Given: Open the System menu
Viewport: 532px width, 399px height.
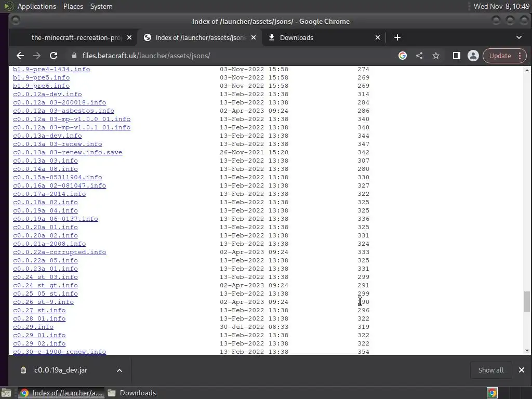Looking at the screenshot, I should tap(101, 6).
